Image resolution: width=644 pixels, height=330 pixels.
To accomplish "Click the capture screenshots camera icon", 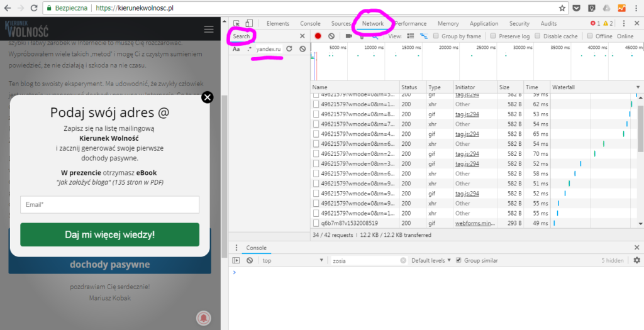I will tap(348, 36).
